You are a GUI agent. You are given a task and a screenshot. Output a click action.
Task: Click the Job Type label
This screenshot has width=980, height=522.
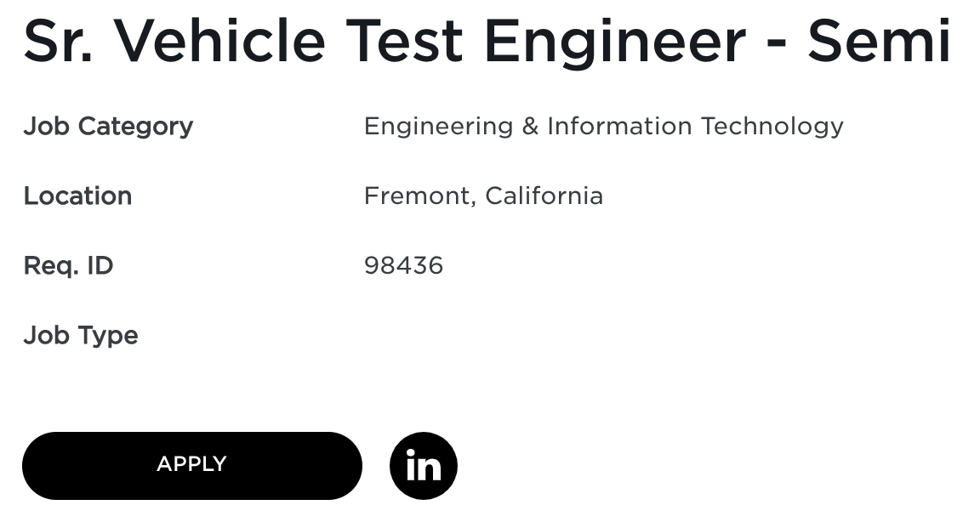coord(81,336)
